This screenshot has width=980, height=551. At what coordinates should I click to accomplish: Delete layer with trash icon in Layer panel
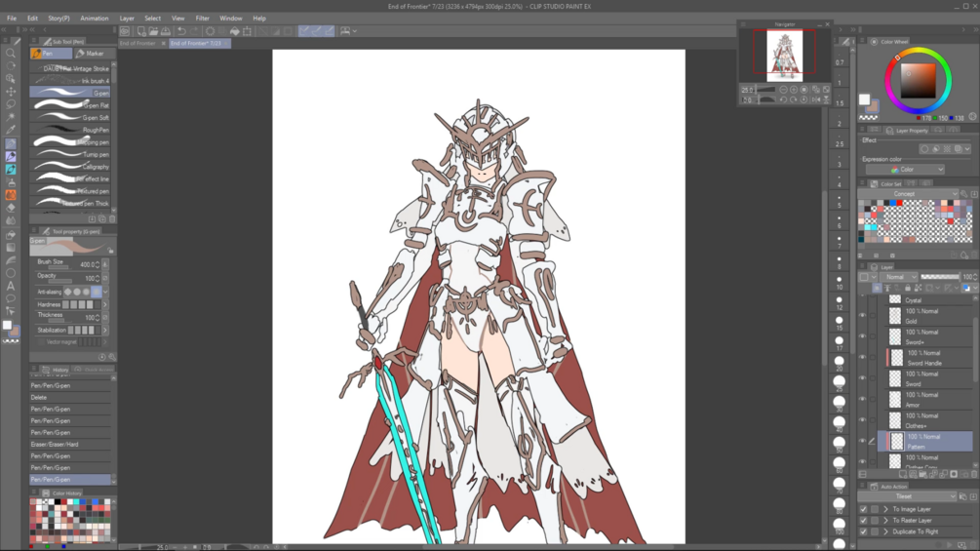click(x=974, y=474)
